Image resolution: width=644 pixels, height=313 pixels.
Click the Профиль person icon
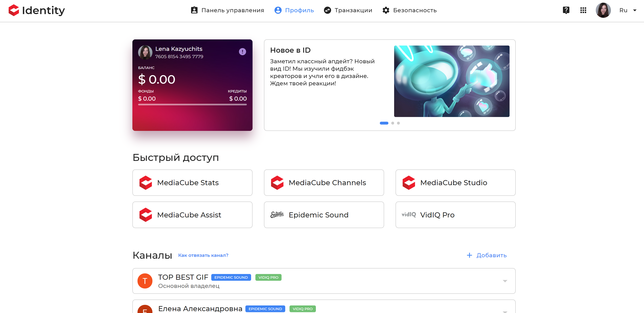click(278, 10)
